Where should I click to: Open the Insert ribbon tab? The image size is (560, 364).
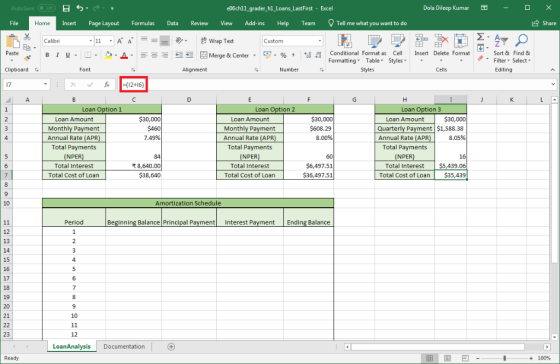point(69,23)
